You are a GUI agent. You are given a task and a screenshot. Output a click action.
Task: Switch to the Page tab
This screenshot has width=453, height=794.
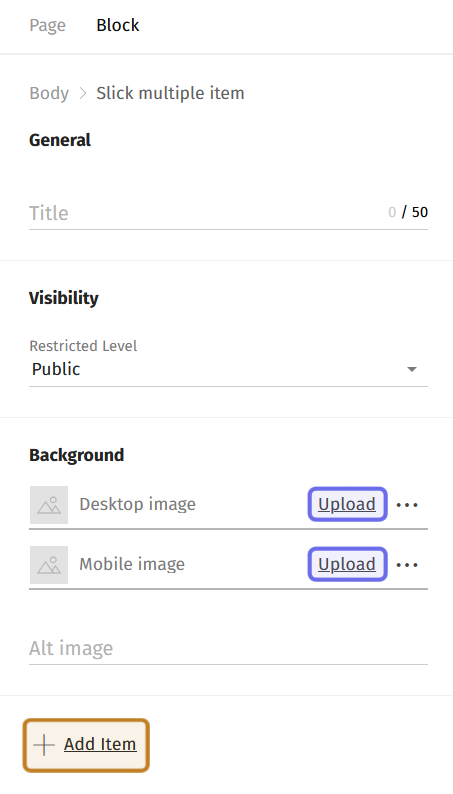(x=48, y=25)
